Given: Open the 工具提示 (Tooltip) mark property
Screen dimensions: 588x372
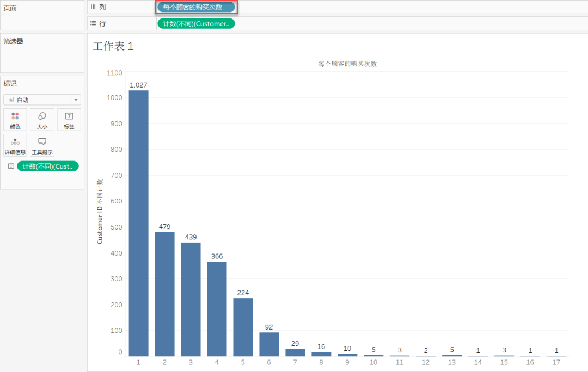Looking at the screenshot, I should click(x=42, y=145).
